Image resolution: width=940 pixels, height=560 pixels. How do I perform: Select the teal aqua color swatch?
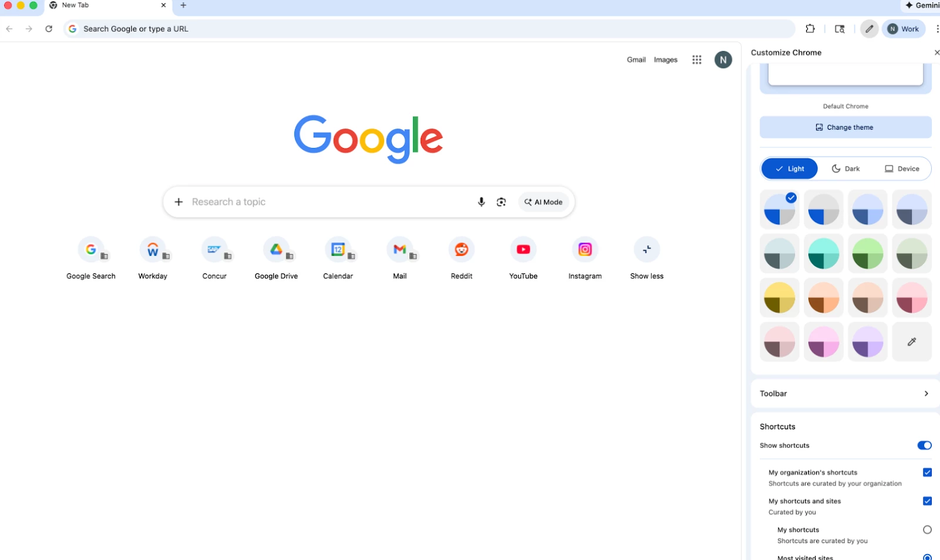[x=824, y=254]
